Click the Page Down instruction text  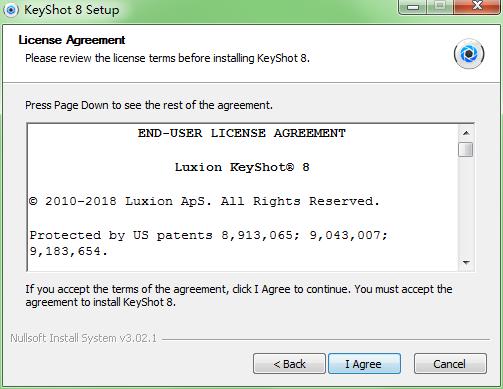point(149,105)
